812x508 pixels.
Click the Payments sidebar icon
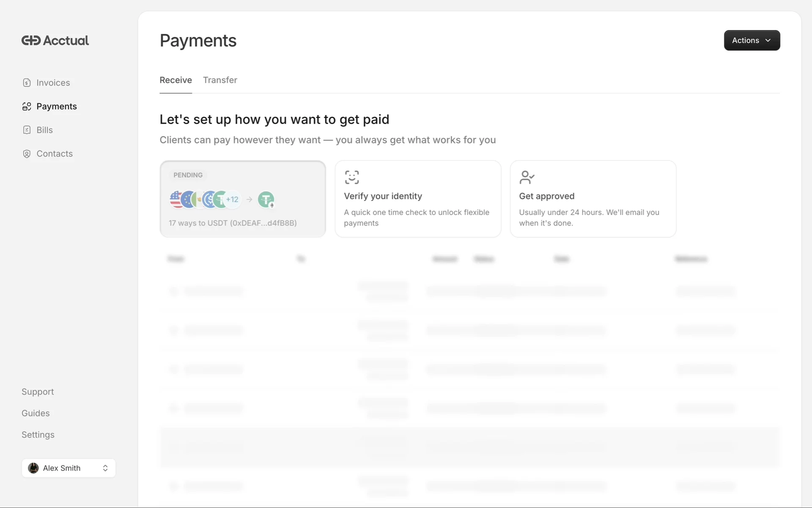tap(27, 106)
